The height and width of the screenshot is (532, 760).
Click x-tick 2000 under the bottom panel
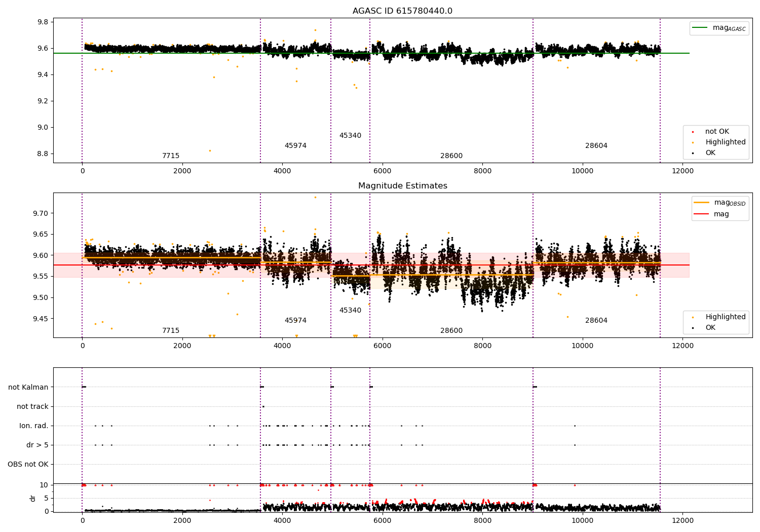coord(182,520)
